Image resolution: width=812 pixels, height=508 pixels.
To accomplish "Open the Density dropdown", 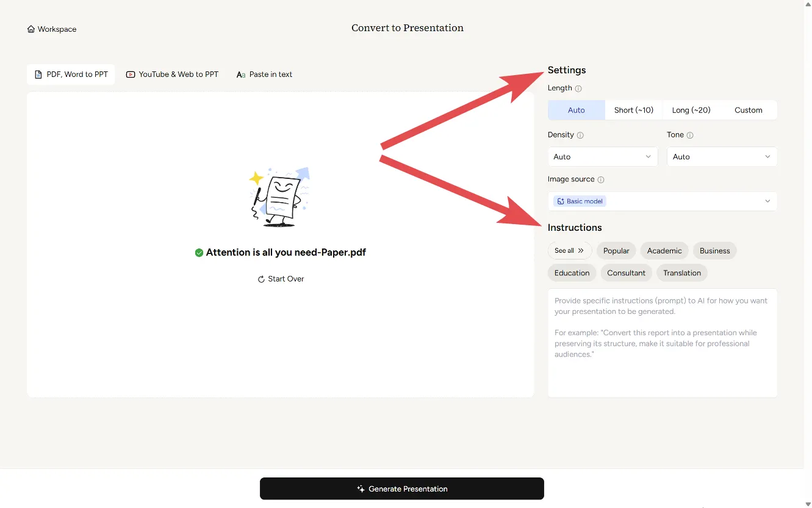I will [x=602, y=157].
